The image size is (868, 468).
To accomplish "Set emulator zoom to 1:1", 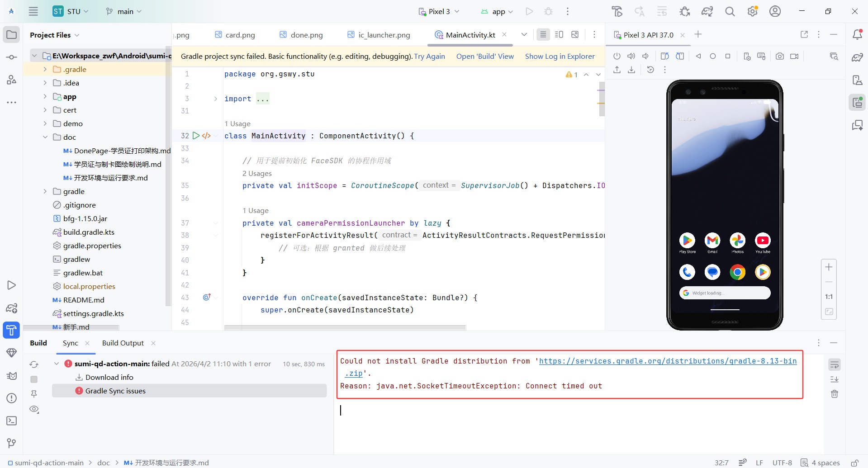I will click(829, 297).
